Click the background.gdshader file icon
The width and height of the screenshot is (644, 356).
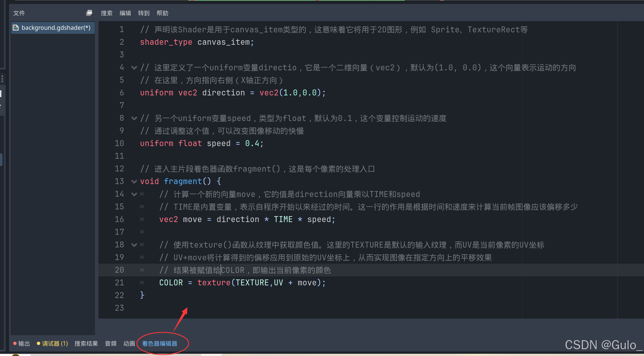16,28
